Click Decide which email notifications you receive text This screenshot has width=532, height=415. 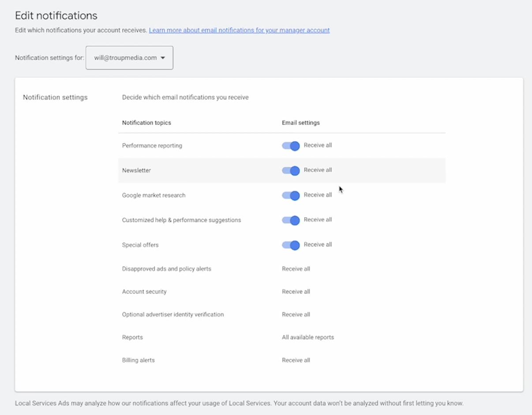(x=185, y=98)
